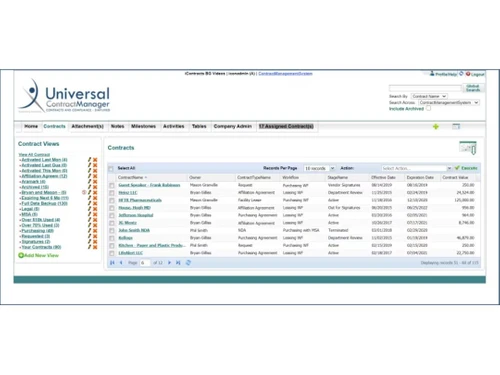Image resolution: width=500 pixels, height=375 pixels.
Task: Open the Tables tab
Action: click(199, 126)
